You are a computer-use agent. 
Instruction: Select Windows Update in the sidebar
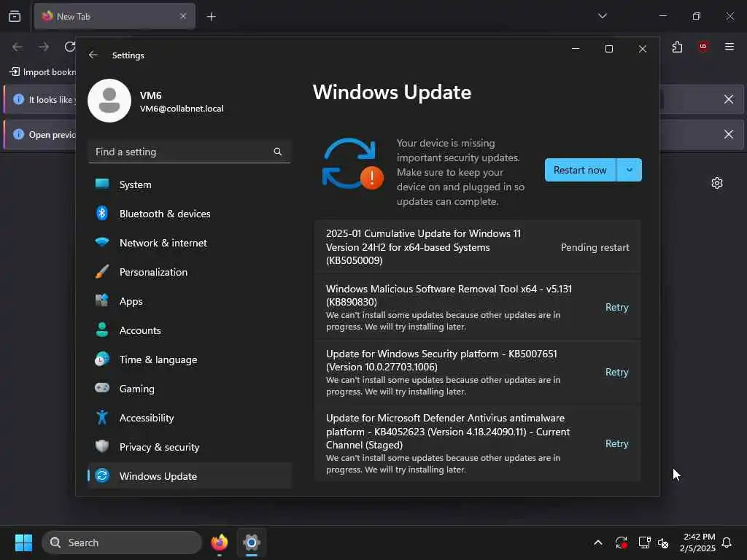pos(190,475)
